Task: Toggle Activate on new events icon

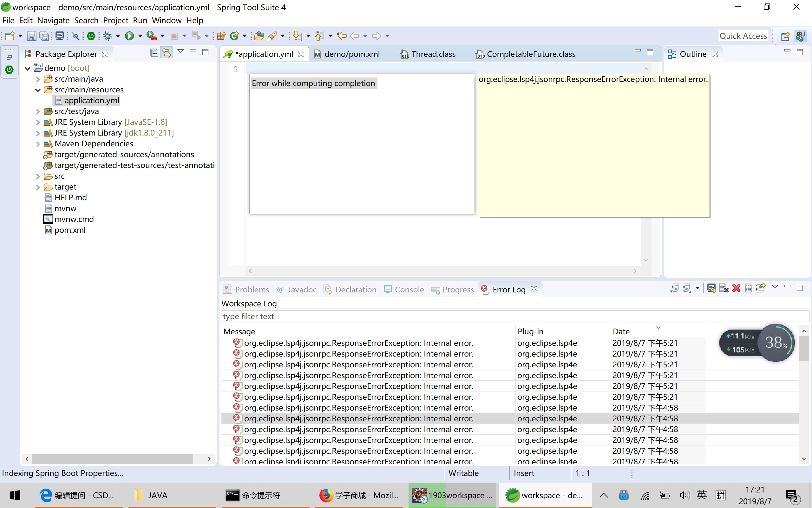Action: pos(711,288)
